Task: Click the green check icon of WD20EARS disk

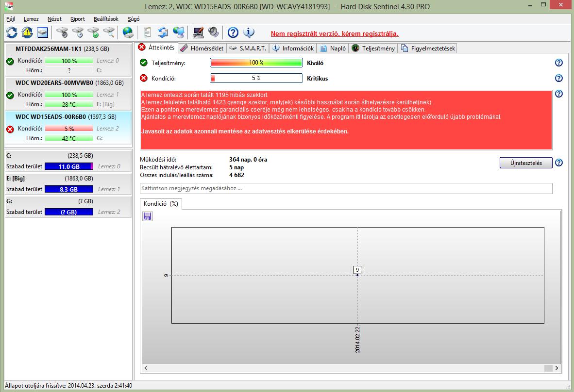Action: (x=10, y=95)
